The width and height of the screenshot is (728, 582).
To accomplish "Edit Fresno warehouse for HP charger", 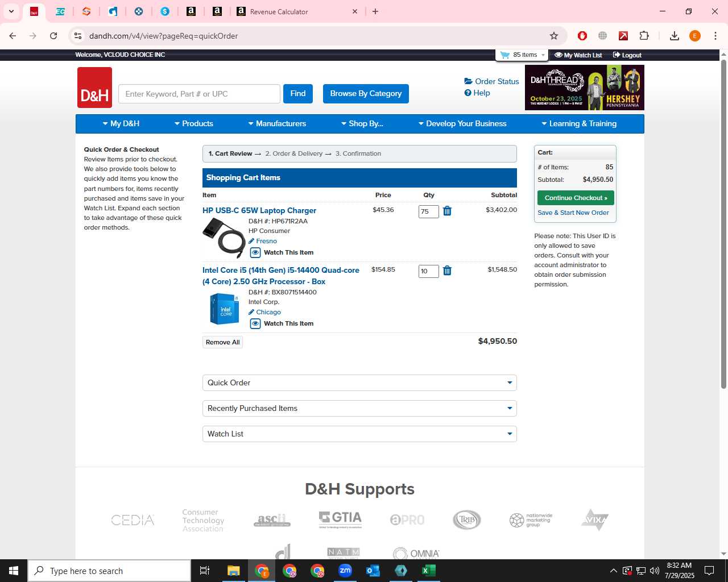I will [x=263, y=241].
